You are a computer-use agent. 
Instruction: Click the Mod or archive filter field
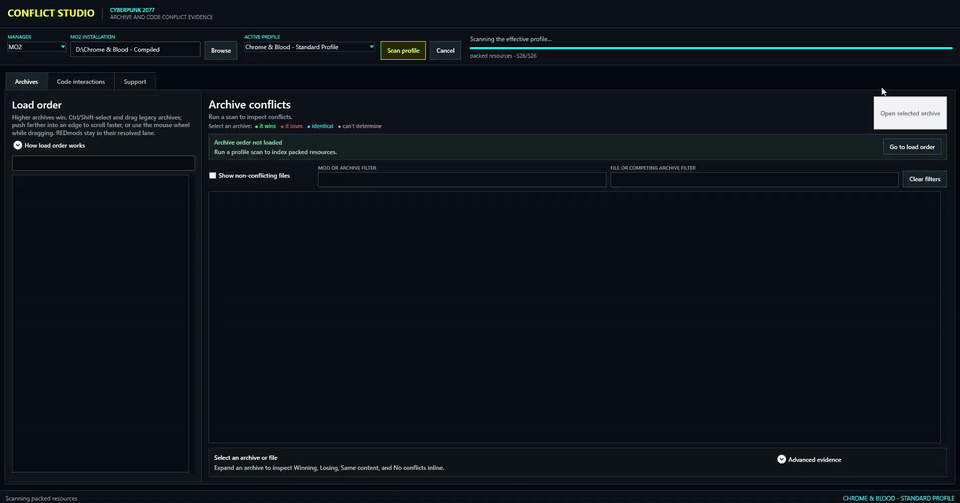[462, 179]
